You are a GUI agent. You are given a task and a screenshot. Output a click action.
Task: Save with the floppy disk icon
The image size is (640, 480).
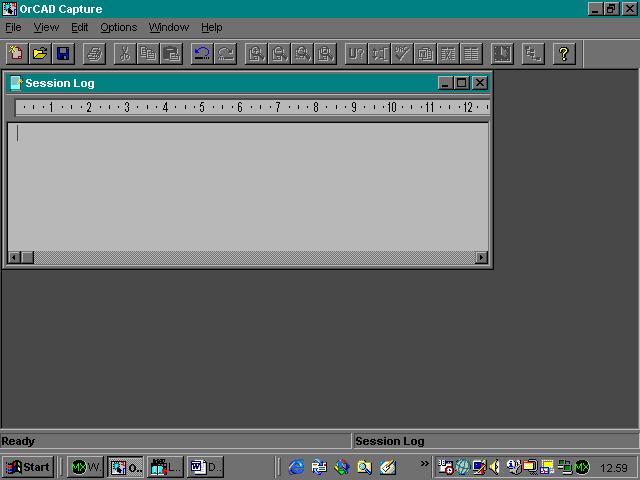coord(63,53)
